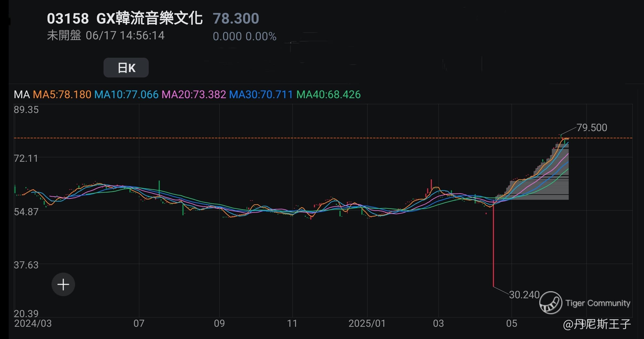Click the 72.11 price axis label
This screenshot has height=339, width=644.
pyautogui.click(x=26, y=158)
